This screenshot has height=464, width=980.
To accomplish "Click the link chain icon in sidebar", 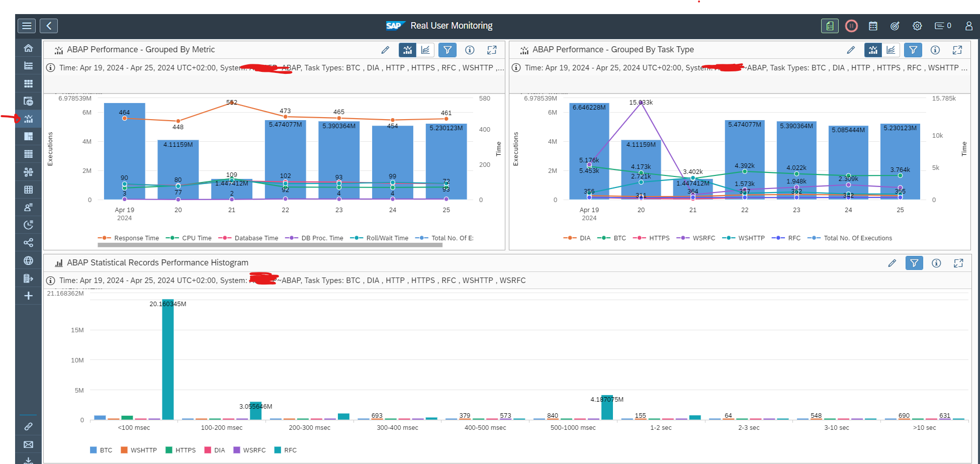I will tap(29, 426).
